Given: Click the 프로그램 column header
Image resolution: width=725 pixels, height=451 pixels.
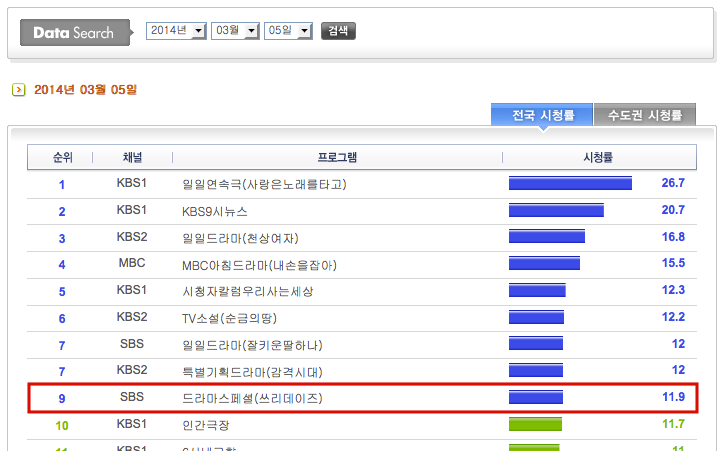Looking at the screenshot, I should tap(337, 158).
